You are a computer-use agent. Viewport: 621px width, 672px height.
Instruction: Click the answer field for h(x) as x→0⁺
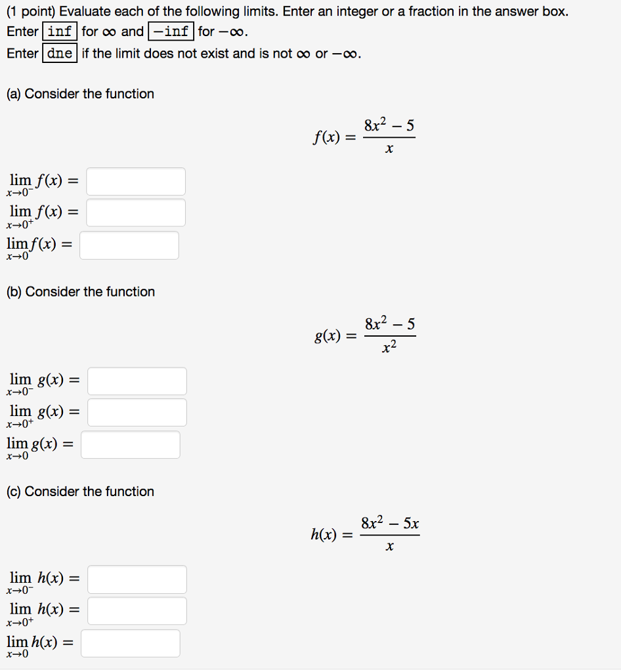(x=137, y=611)
